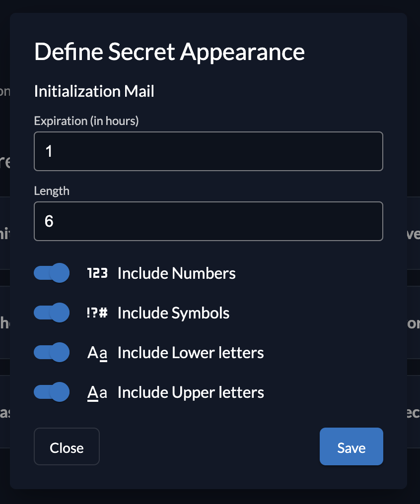Click the lowercase Aa letters icon
The width and height of the screenshot is (420, 504).
click(97, 353)
